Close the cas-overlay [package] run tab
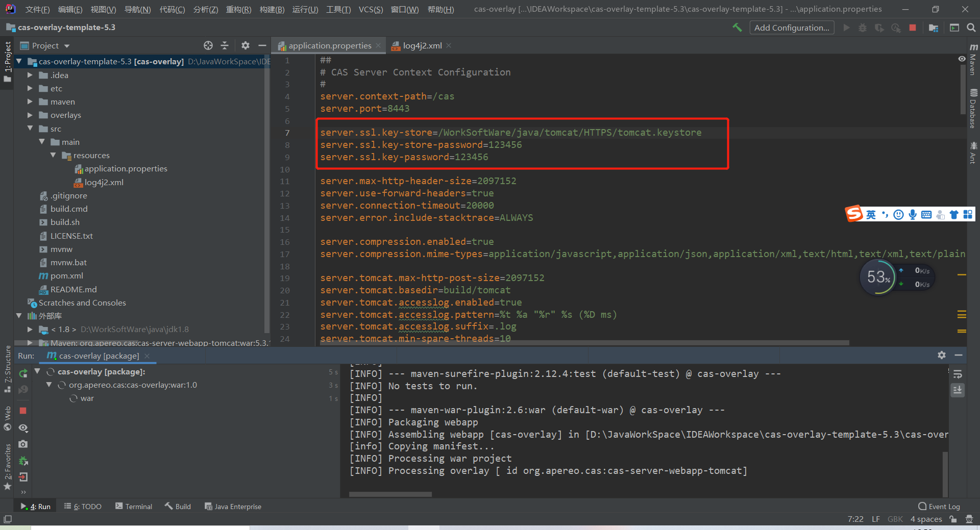The height and width of the screenshot is (530, 980). [147, 356]
